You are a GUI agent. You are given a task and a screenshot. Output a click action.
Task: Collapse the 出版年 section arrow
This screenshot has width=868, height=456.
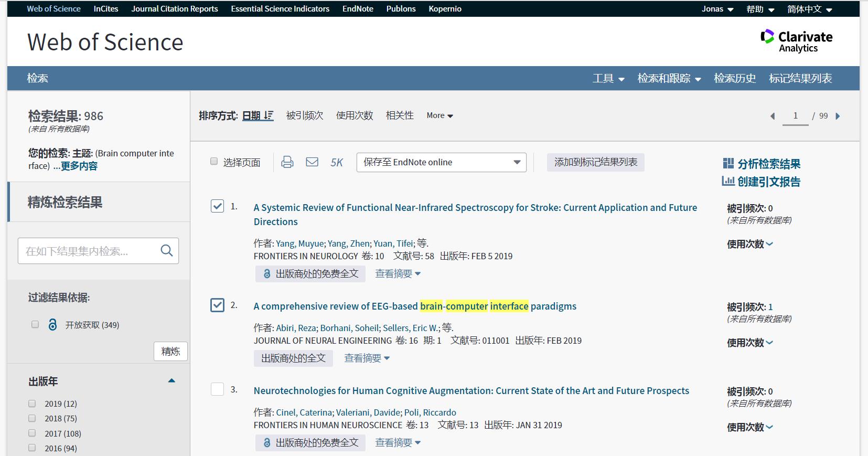pos(172,380)
